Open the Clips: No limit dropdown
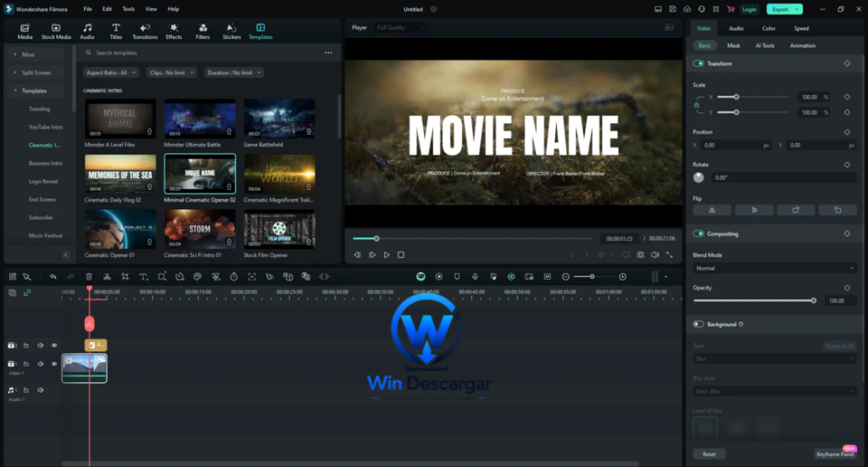The image size is (868, 467). (171, 73)
